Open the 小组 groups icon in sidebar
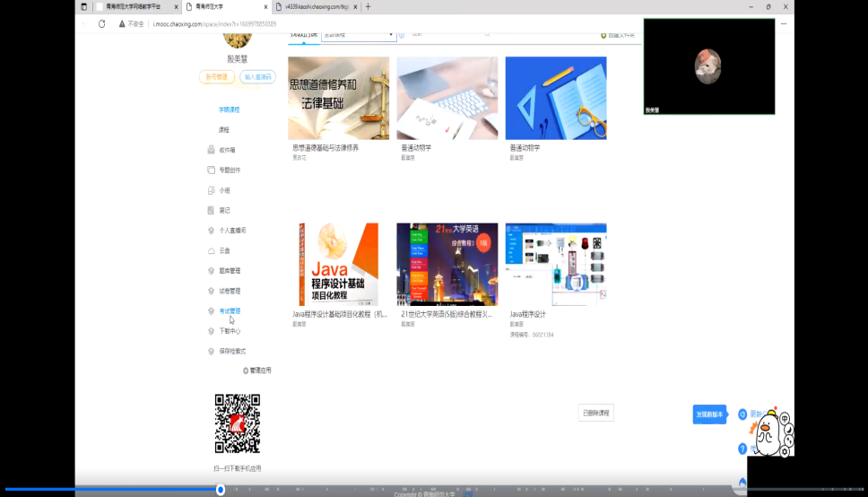The height and width of the screenshot is (497, 868). click(211, 190)
